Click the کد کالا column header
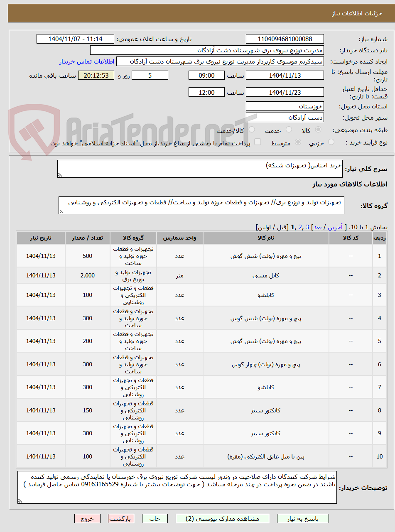The image size is (395, 532). coord(351,238)
